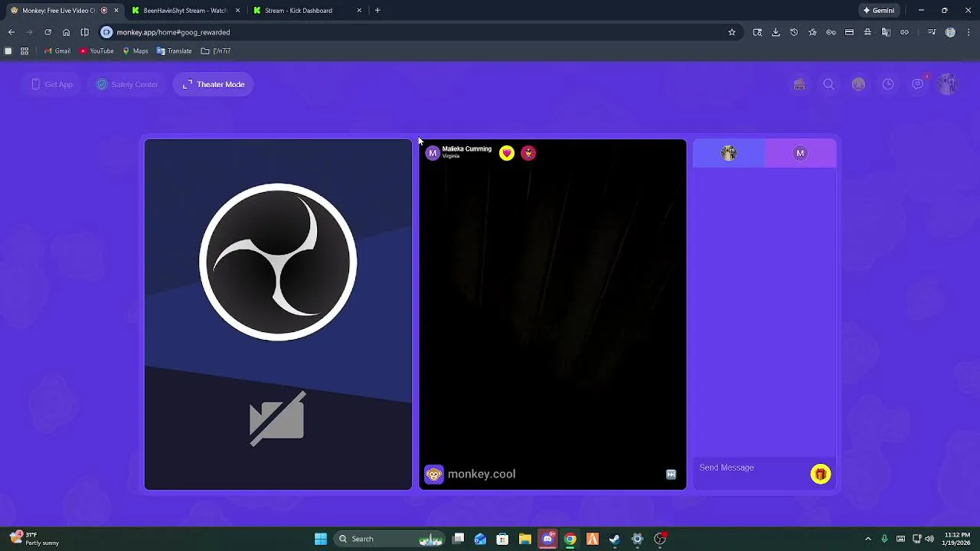
Task: Open browser history toolbar icon
Action: (x=794, y=32)
